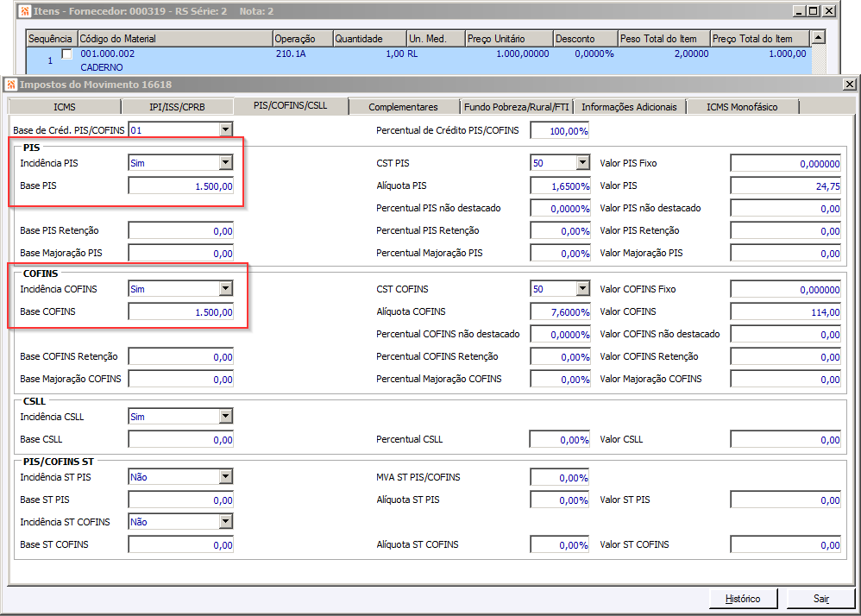Viewport: 861px width, 616px height.
Task: Click the Sair button
Action: click(x=821, y=599)
